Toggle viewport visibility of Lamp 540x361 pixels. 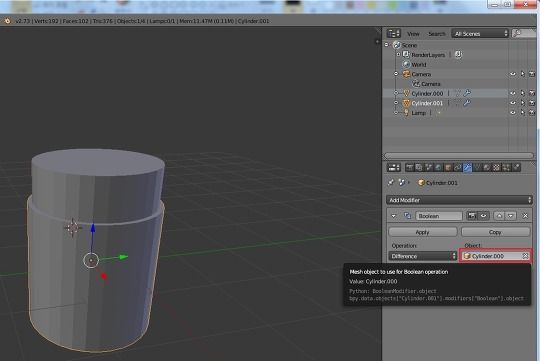(513, 113)
